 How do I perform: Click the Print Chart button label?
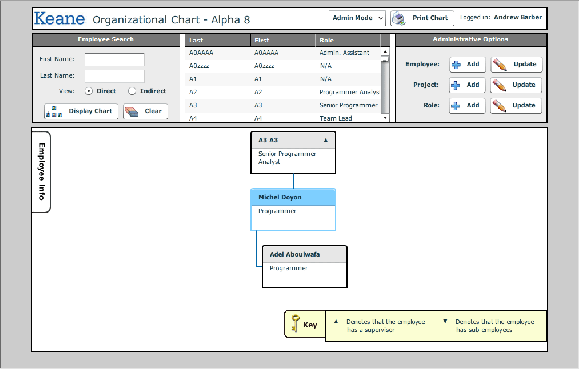[430, 18]
